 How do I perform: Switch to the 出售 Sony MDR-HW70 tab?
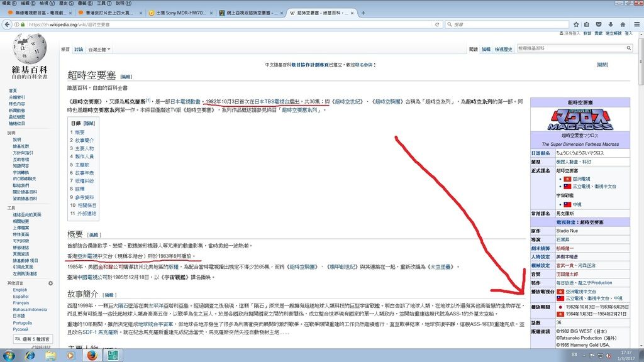pos(180,13)
